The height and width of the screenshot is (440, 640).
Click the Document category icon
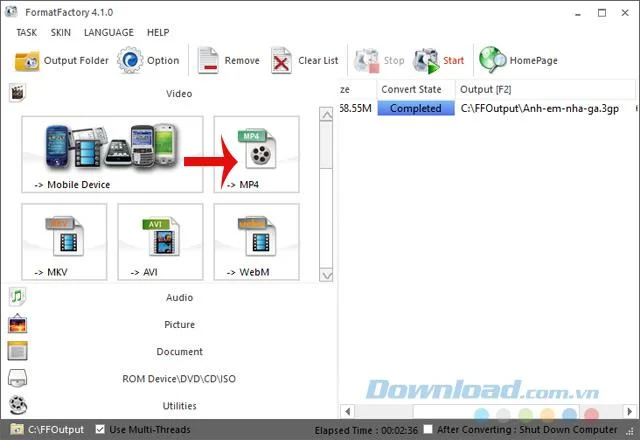[x=17, y=351]
